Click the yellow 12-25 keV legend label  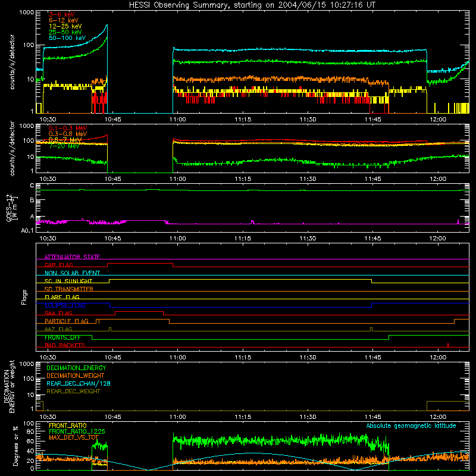tap(65, 26)
